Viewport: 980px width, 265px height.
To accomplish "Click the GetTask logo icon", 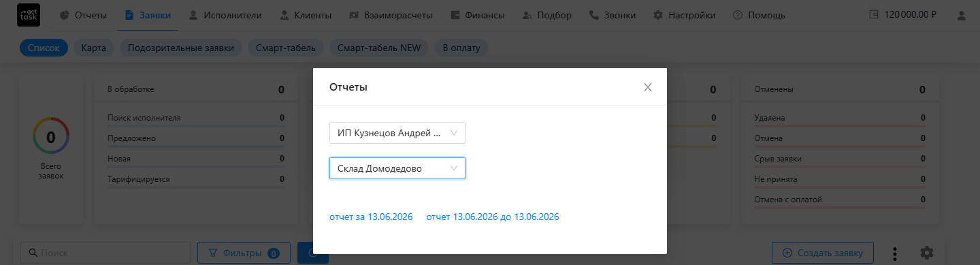I will click(x=29, y=15).
